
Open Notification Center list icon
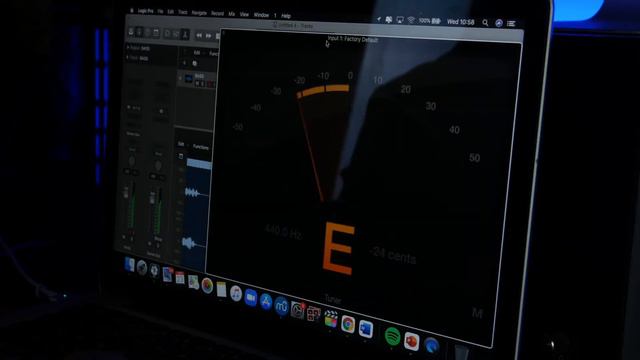pos(511,24)
